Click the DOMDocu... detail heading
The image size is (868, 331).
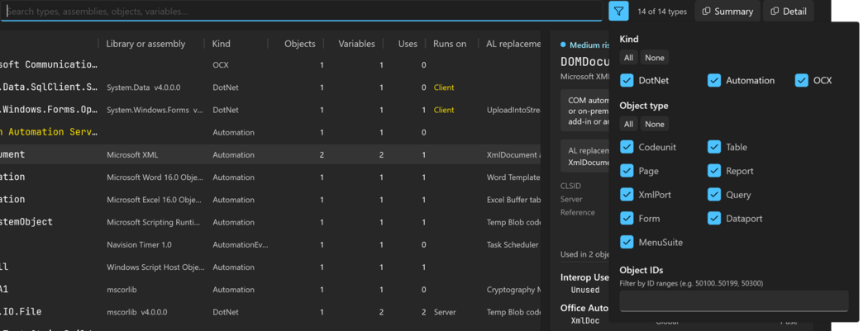pos(584,62)
